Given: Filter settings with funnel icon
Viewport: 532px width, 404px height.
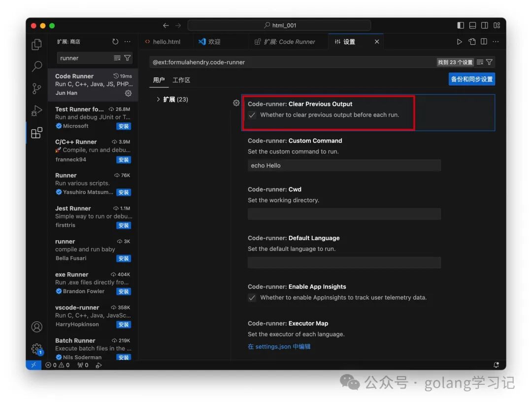Looking at the screenshot, I should click(489, 62).
